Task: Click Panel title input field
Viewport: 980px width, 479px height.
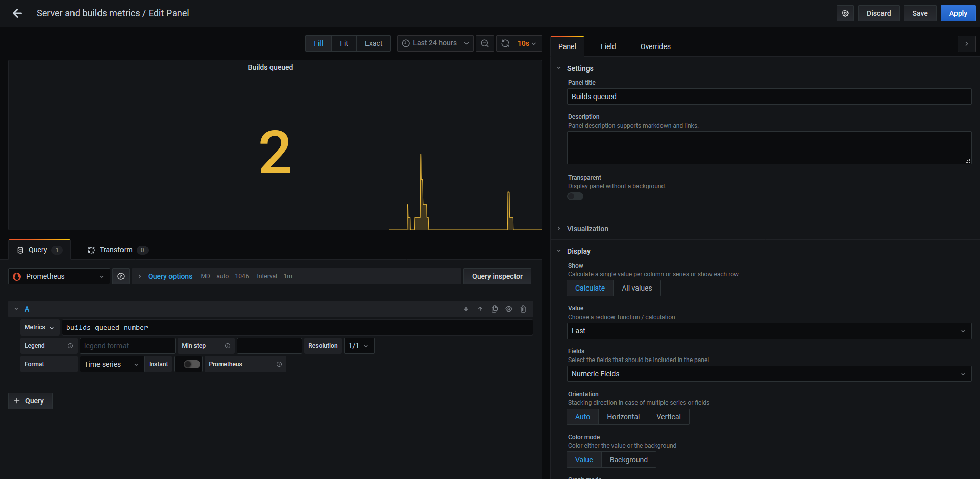Action: click(x=769, y=97)
